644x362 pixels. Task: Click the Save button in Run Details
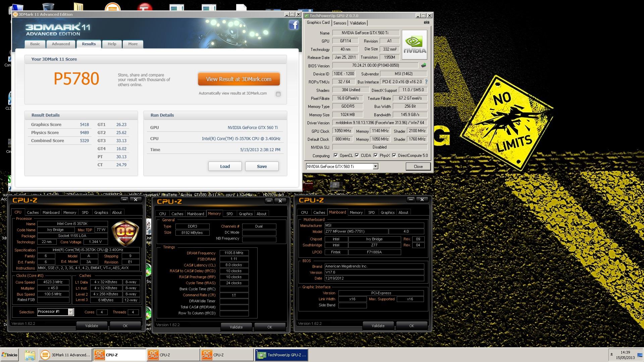(x=262, y=166)
